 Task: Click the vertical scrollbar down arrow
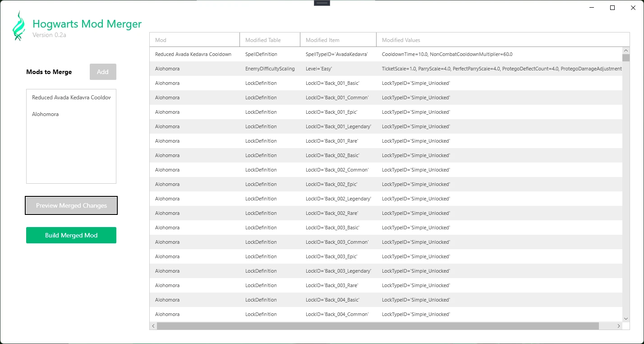(626, 318)
